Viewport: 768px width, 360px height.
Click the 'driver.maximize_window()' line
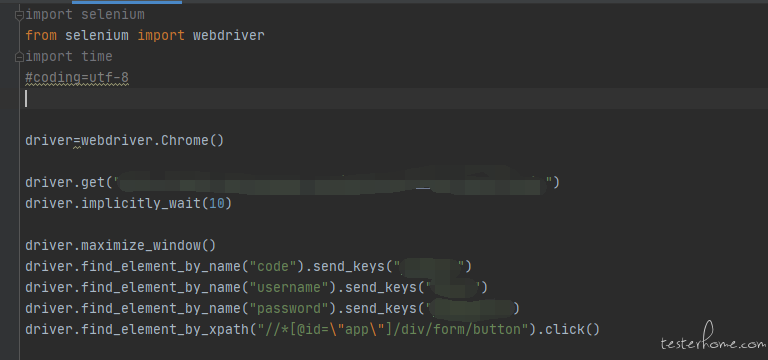click(120, 245)
